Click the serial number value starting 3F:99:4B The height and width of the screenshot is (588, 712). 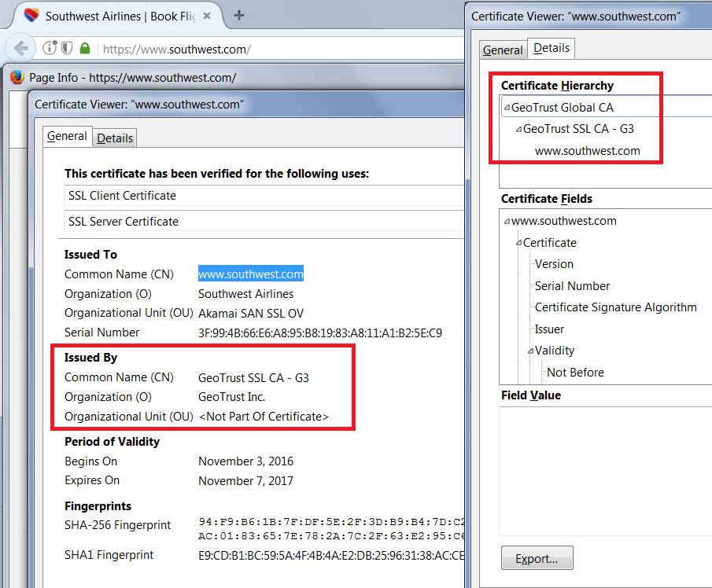319,333
